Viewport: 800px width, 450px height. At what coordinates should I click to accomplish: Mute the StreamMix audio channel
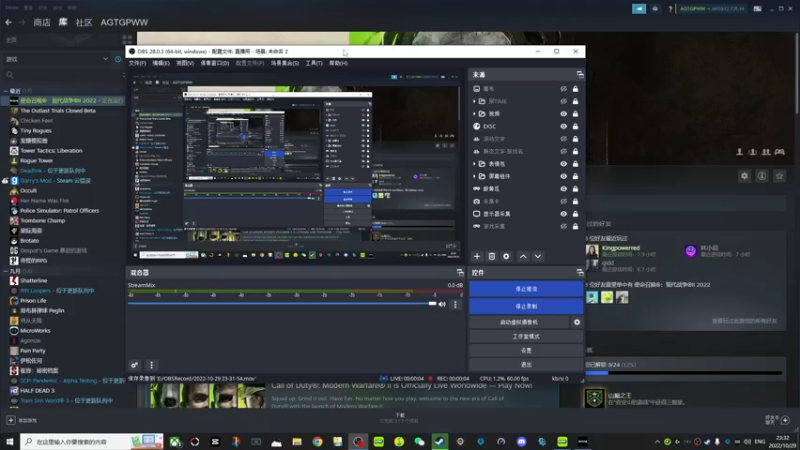[x=442, y=304]
